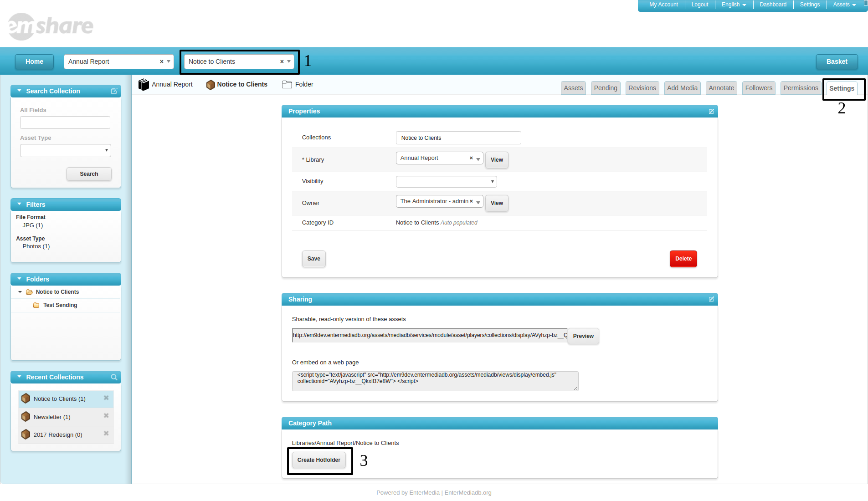Click the emshare logo
Screen dimensions: 868x501
[x=51, y=26]
